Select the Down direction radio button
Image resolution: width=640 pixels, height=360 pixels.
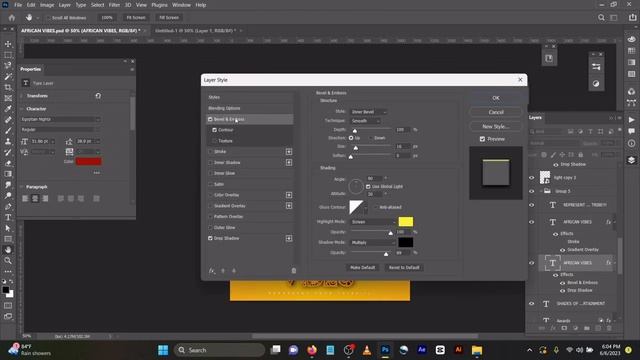[x=371, y=138]
